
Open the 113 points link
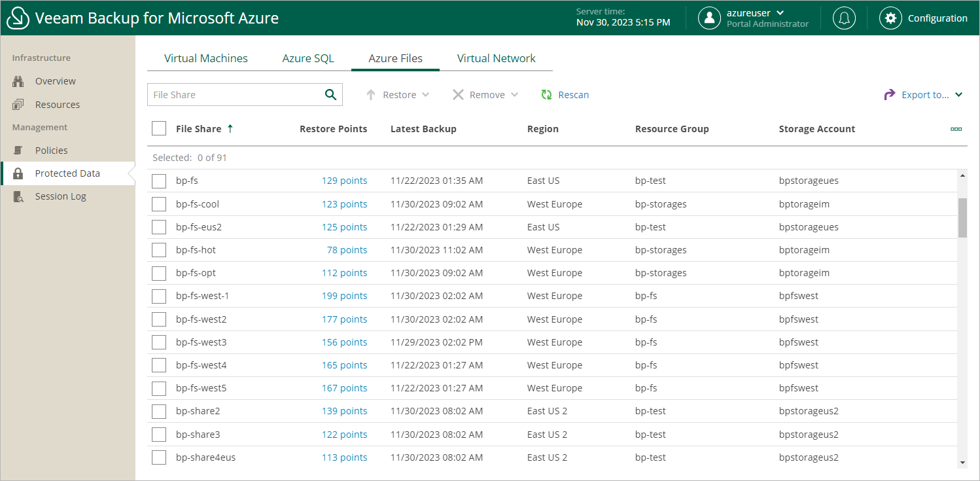344,457
